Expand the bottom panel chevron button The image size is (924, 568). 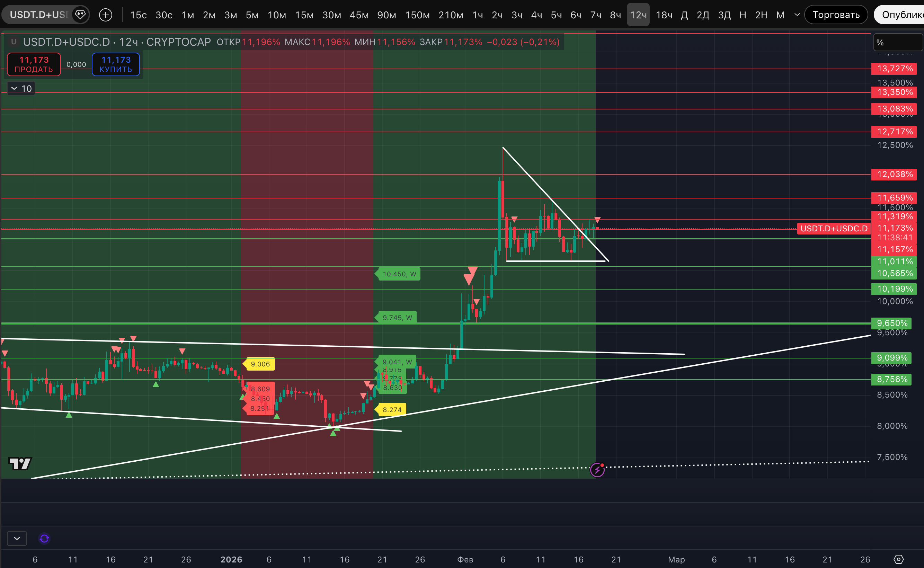click(17, 539)
